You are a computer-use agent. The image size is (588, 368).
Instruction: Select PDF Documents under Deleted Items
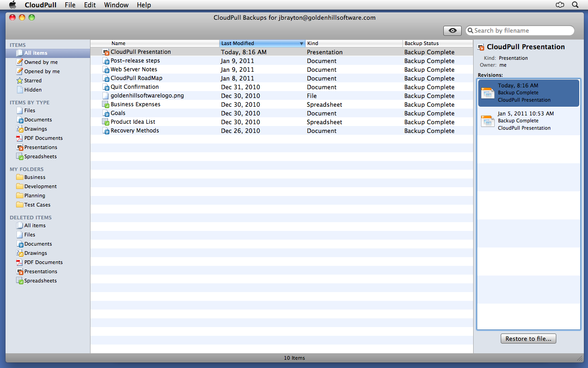pos(44,262)
